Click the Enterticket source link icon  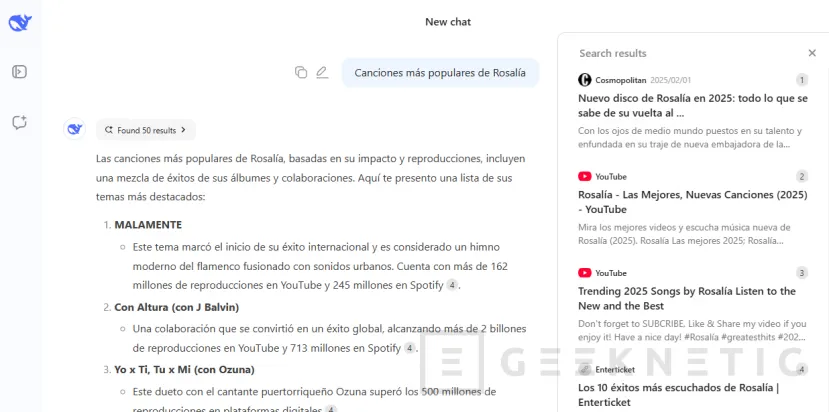click(x=584, y=369)
